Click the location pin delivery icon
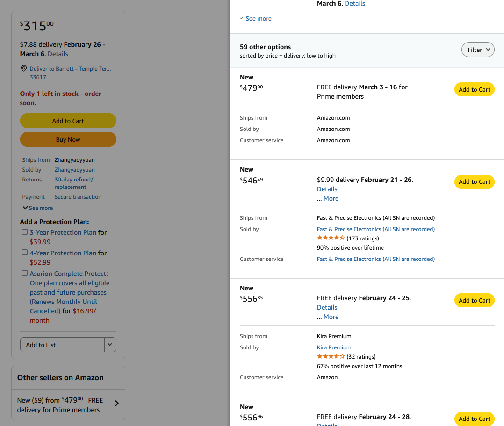 [23, 69]
